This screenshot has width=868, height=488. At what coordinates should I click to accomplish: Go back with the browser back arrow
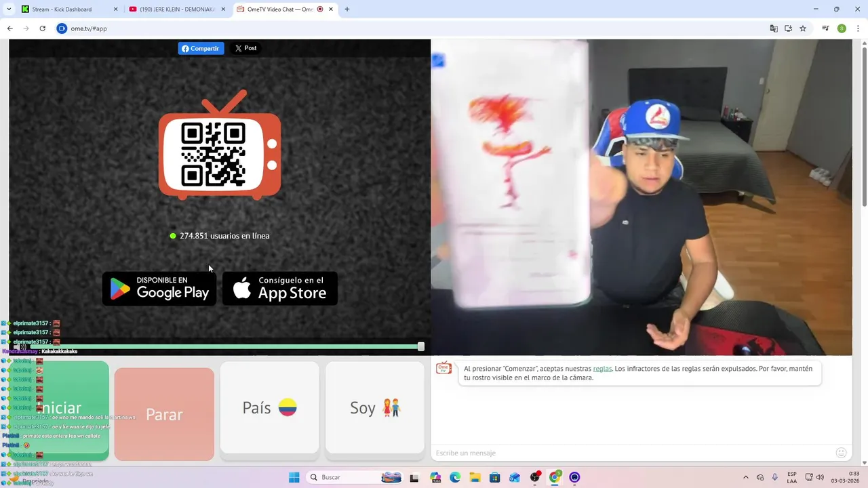point(9,28)
